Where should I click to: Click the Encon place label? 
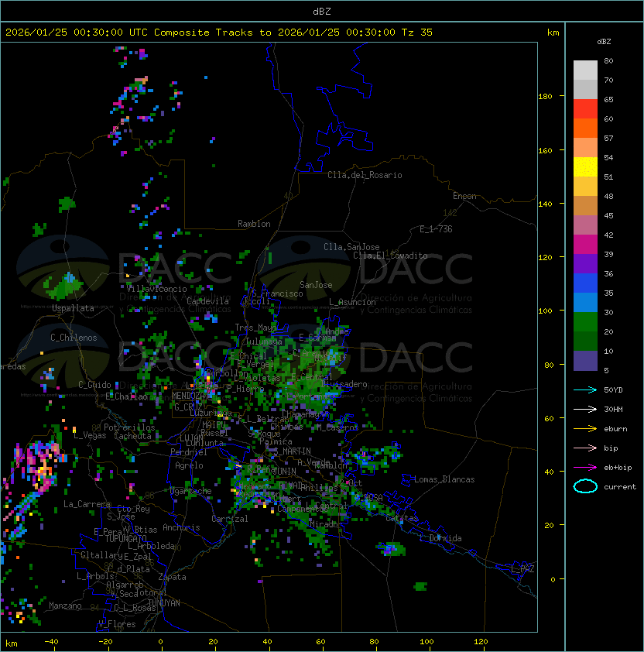pyautogui.click(x=464, y=196)
